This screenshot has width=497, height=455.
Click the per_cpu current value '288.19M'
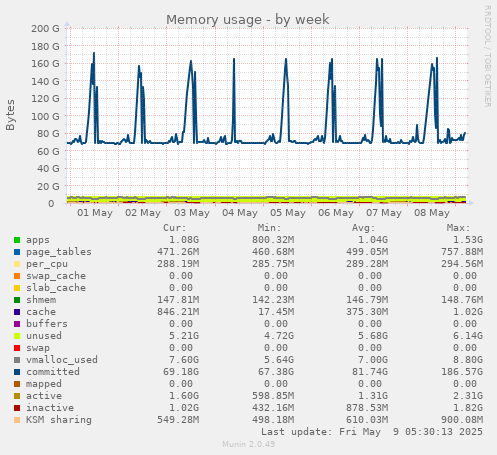click(x=178, y=264)
